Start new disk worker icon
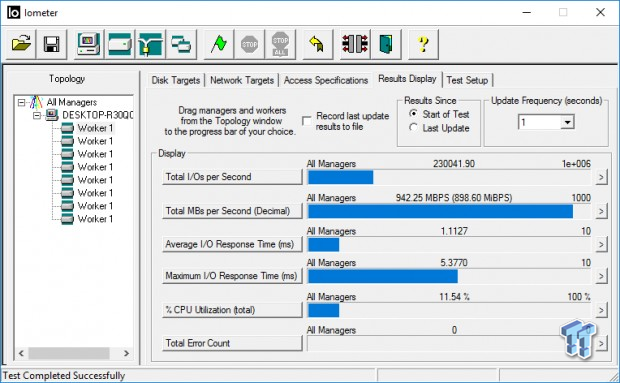This screenshot has height=383, width=620. click(119, 44)
